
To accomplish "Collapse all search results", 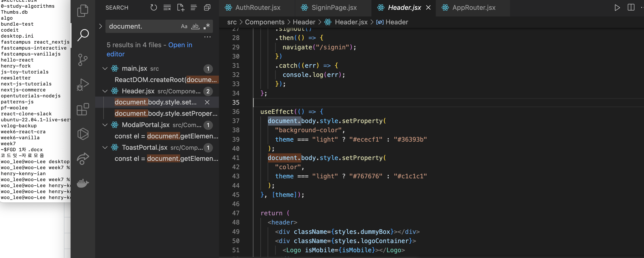I will [x=207, y=7].
